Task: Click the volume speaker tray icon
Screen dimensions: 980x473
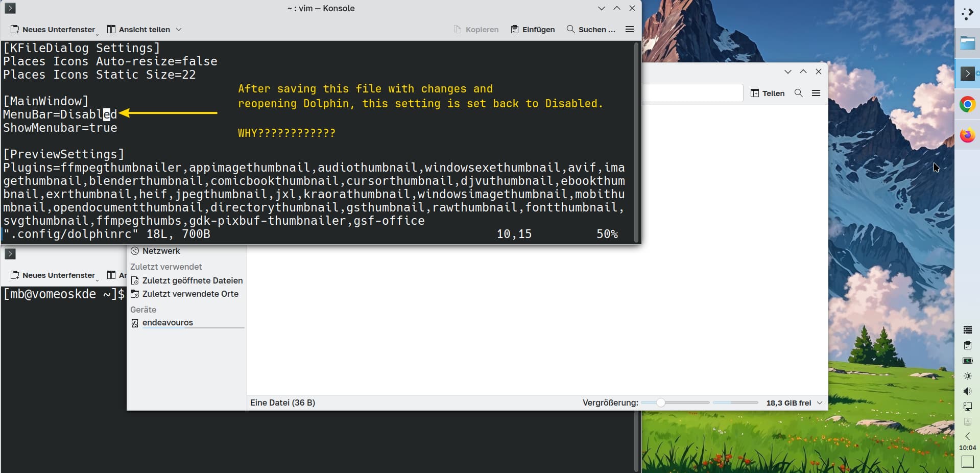Action: (x=967, y=391)
